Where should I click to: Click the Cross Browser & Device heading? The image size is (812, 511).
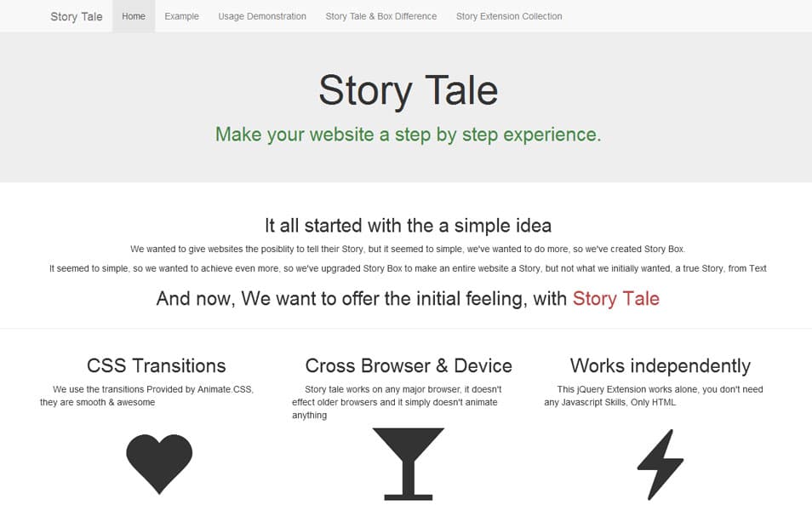[409, 365]
